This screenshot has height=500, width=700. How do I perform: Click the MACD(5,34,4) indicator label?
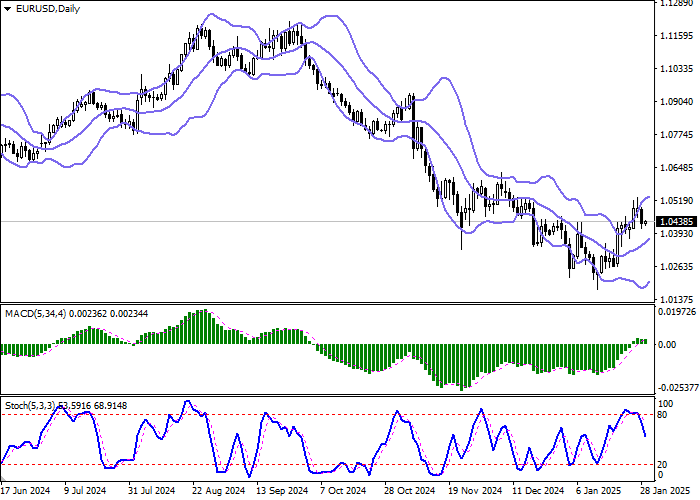[35, 315]
